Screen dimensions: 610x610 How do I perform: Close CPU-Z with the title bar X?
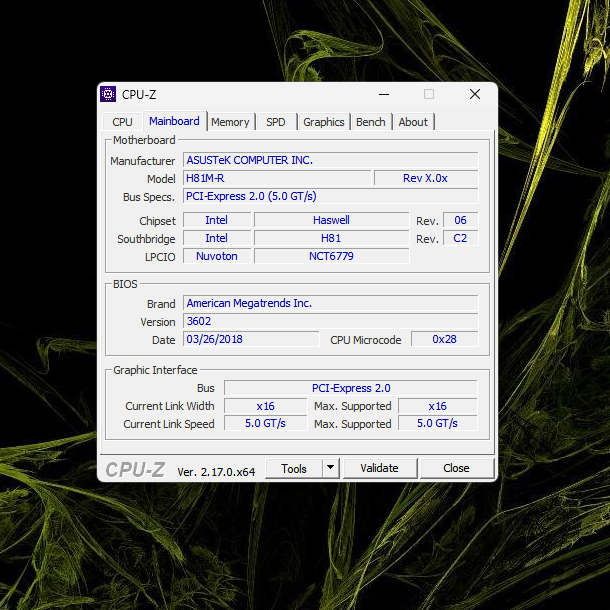475,94
